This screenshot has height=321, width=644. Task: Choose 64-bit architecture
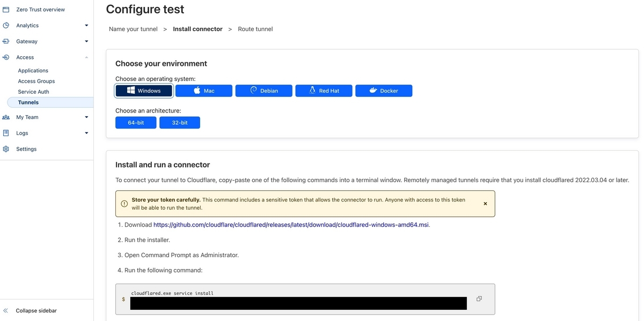136,123
